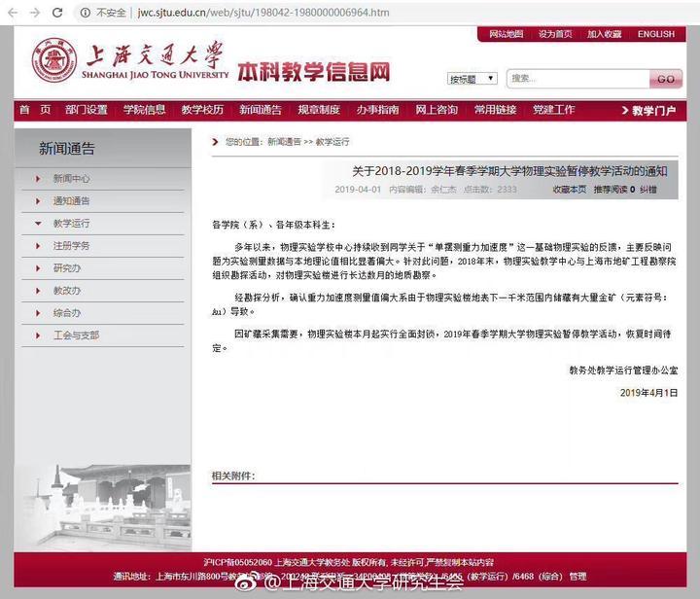
Task: Collapse the 教学运行 sidebar section
Action: [38, 224]
